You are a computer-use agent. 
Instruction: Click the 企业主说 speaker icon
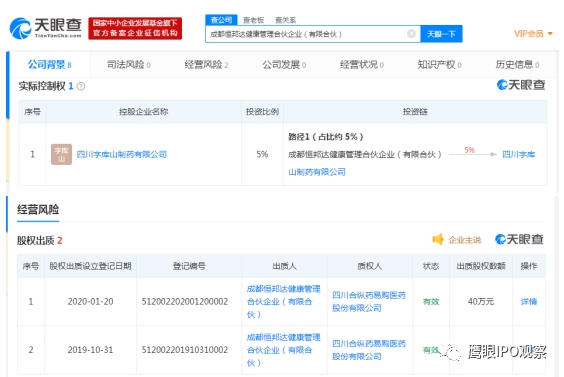pos(438,239)
